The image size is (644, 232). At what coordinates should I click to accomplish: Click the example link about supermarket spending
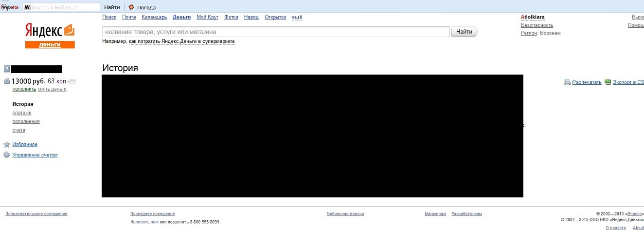[182, 41]
